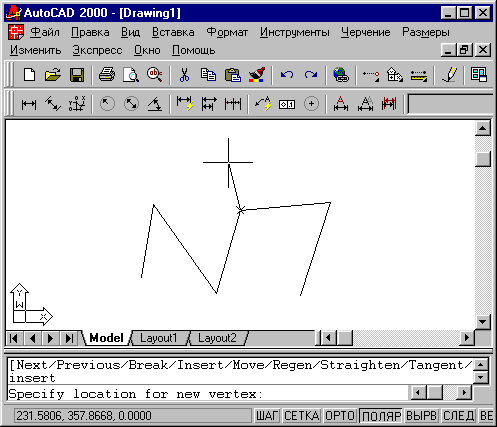Click the Match Properties paintbrush icon

click(x=257, y=75)
